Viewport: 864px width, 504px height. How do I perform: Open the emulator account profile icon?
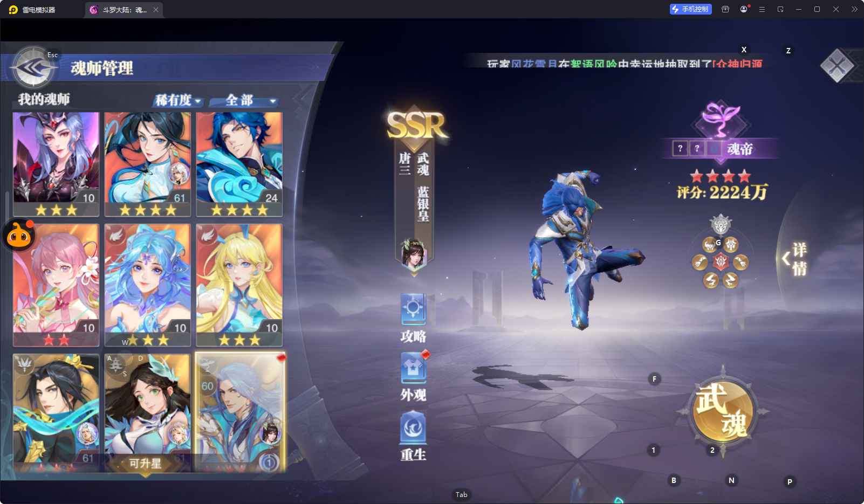[x=744, y=9]
